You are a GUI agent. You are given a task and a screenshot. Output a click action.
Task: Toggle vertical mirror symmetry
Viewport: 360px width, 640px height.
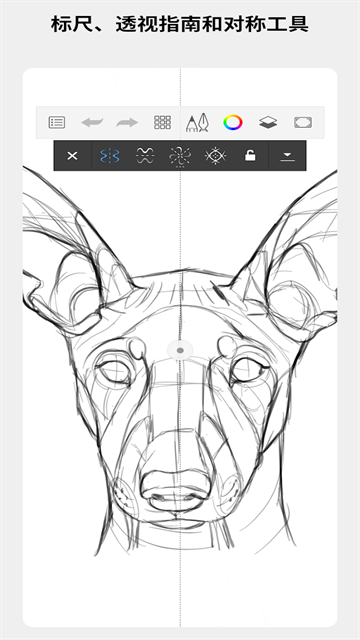(110, 156)
